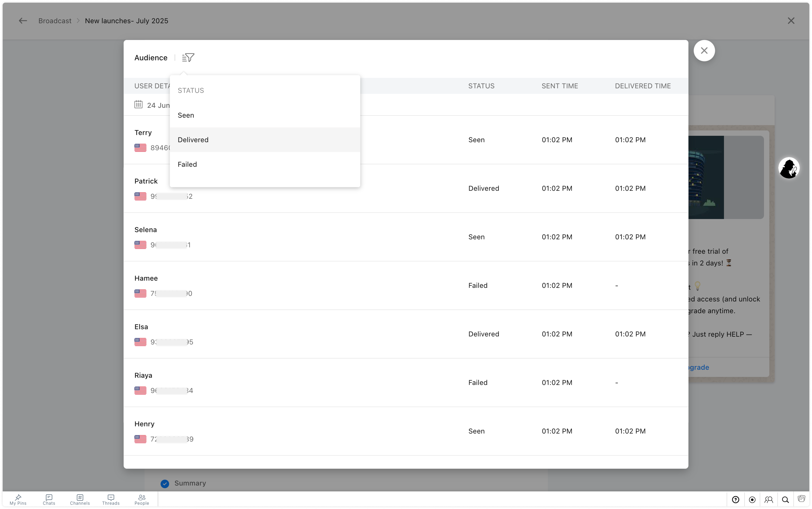Open the People section

142,500
